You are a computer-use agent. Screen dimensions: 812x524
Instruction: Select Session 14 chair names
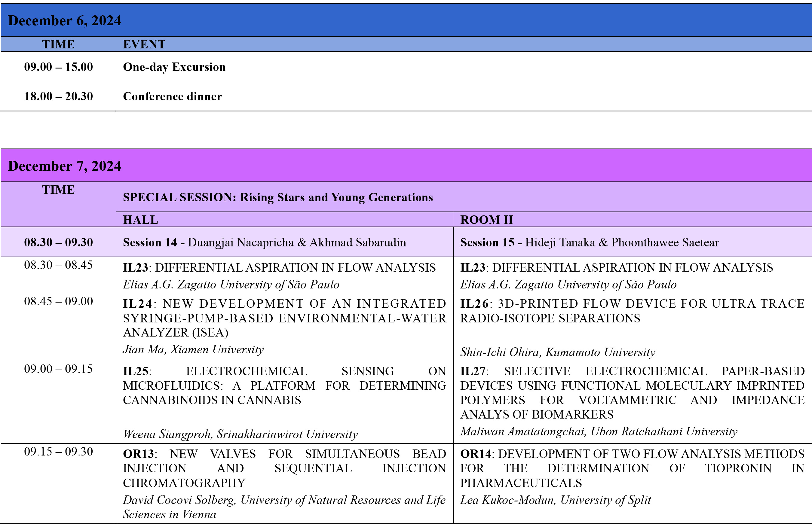[x=297, y=242]
